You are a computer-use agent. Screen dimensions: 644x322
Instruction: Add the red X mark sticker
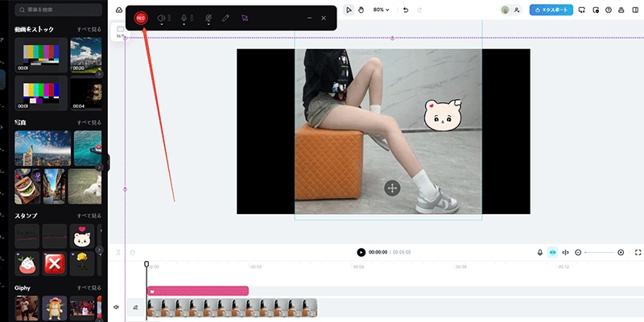[x=54, y=264]
